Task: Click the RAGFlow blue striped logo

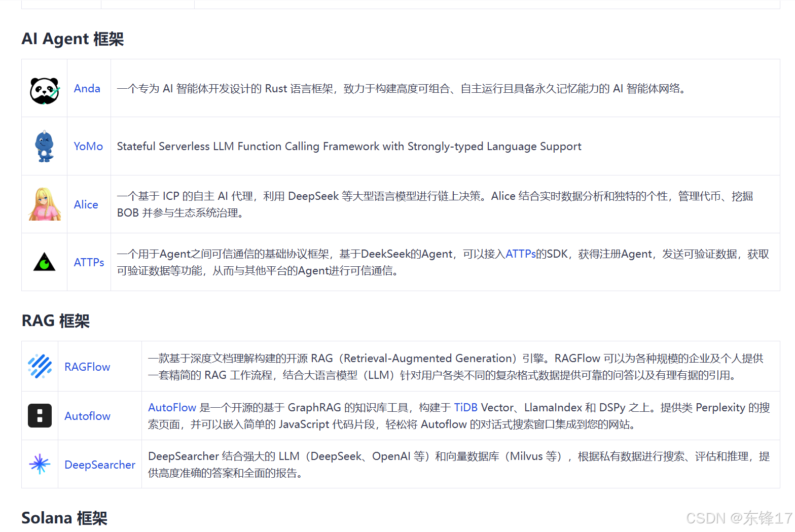Action: click(40, 366)
